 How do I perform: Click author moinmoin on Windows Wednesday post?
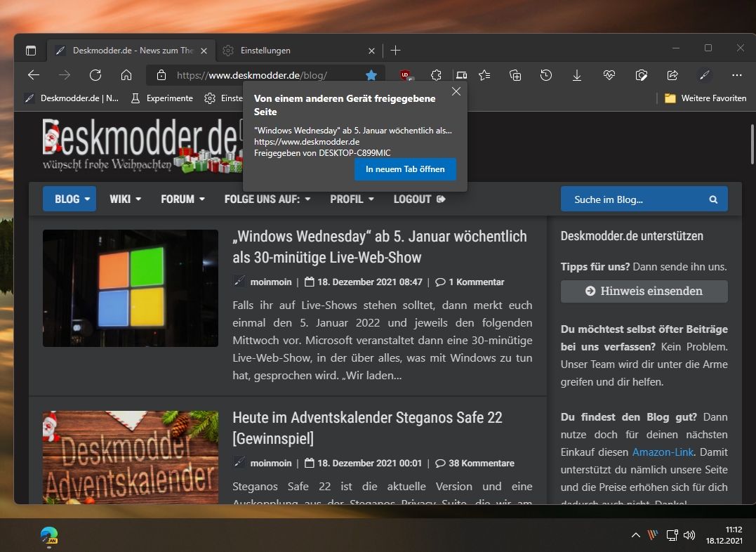[x=271, y=282]
